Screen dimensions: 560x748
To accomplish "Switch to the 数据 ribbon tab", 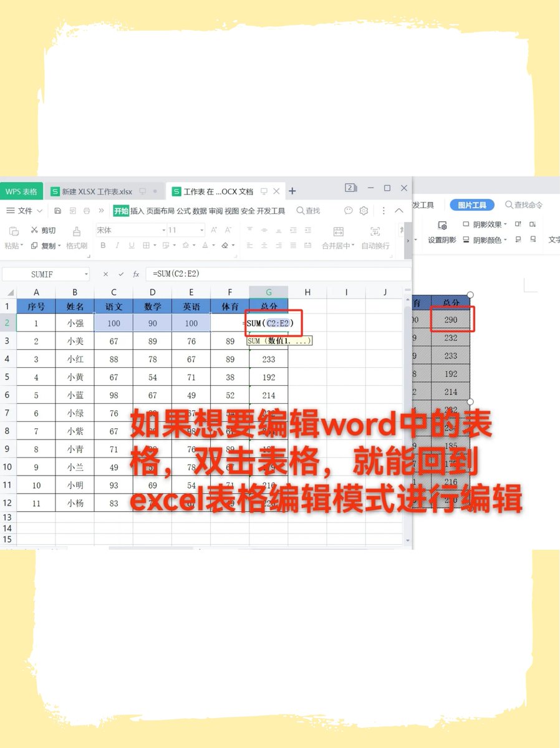I will (200, 211).
